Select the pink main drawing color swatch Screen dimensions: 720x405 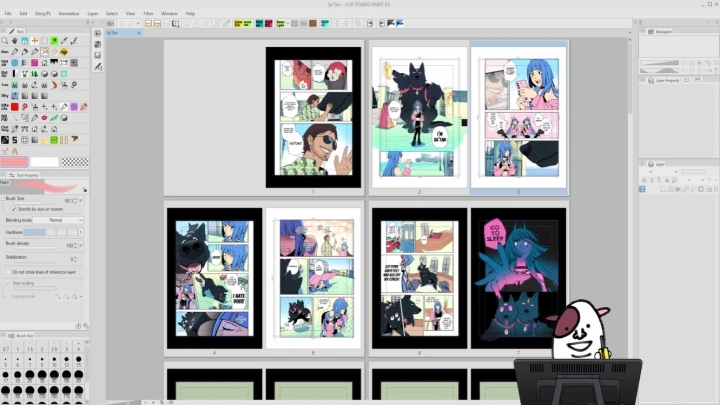[14, 162]
